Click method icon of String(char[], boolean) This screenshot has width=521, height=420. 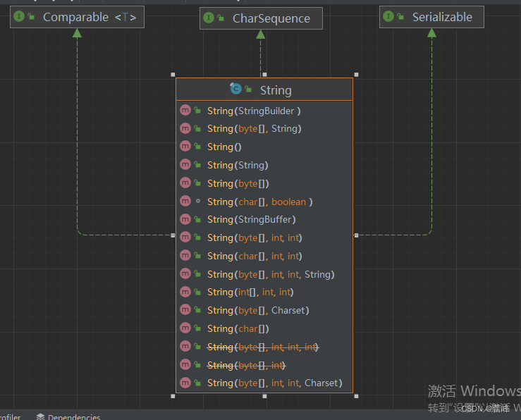tap(185, 201)
